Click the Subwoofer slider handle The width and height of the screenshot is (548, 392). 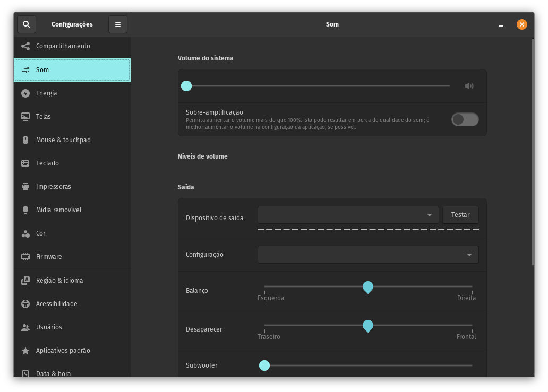pos(264,365)
